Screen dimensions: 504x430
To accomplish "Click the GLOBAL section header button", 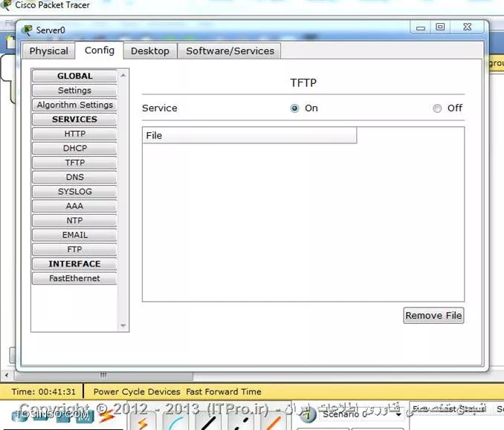I will tap(74, 76).
